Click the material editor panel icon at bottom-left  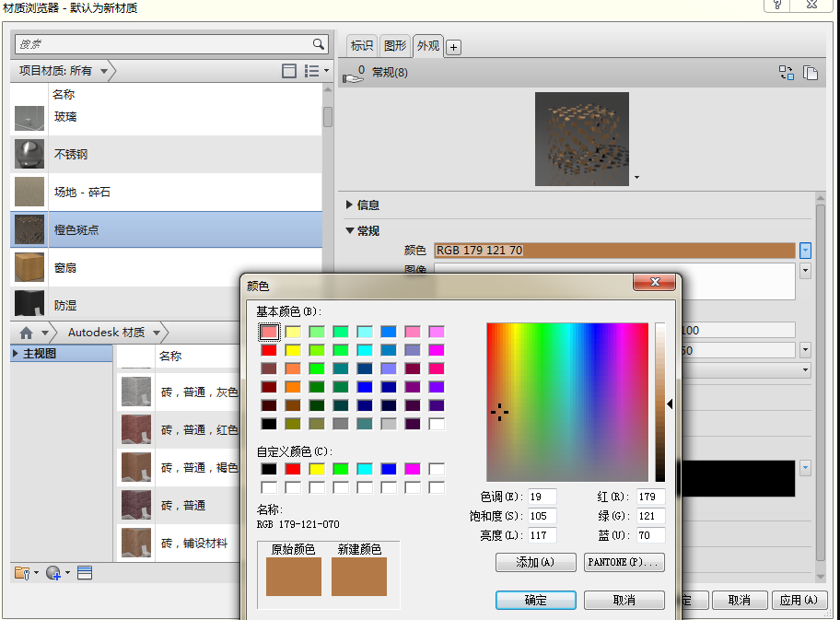pyautogui.click(x=85, y=573)
